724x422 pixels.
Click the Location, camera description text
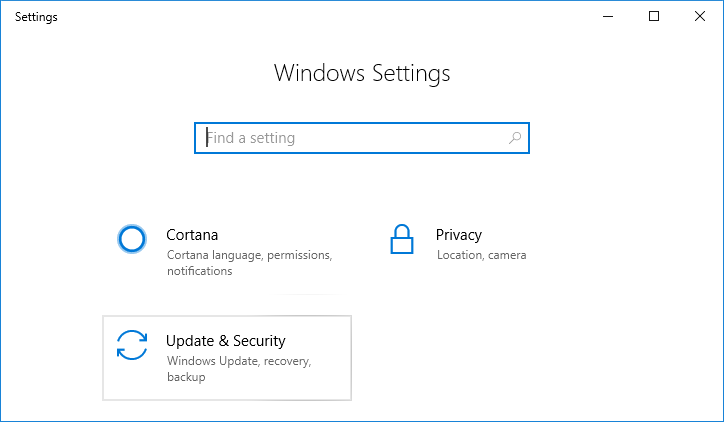pyautogui.click(x=481, y=255)
